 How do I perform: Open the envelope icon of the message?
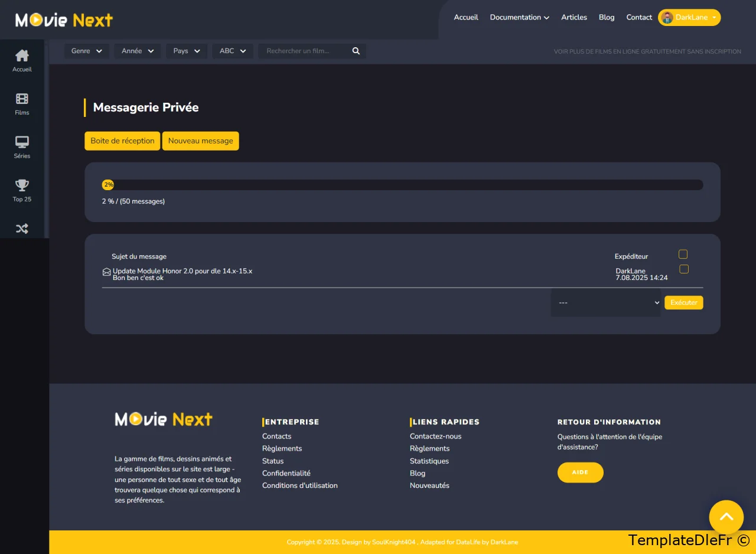point(106,272)
